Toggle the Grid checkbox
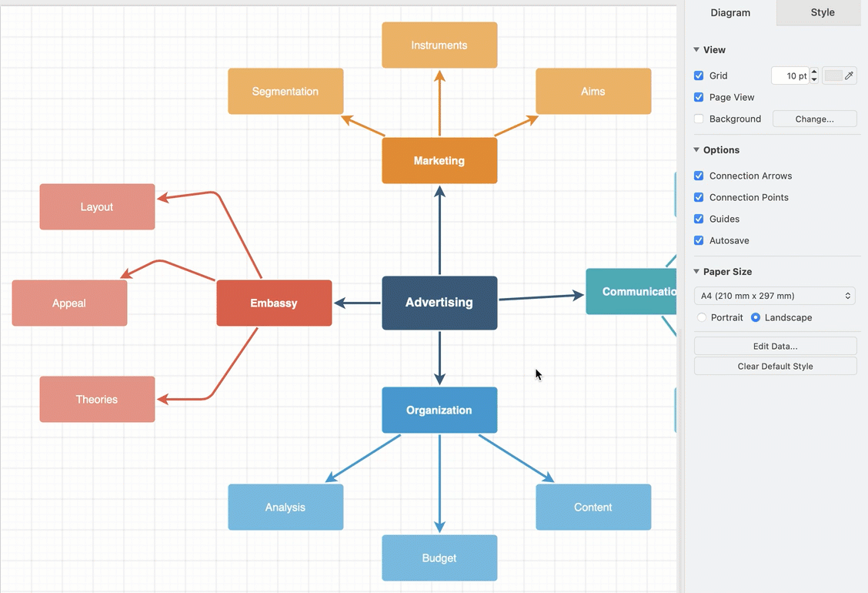The image size is (868, 593). pos(699,75)
